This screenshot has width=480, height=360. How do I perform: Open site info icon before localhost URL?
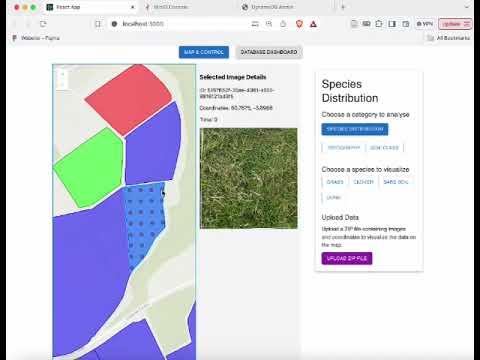tap(114, 24)
